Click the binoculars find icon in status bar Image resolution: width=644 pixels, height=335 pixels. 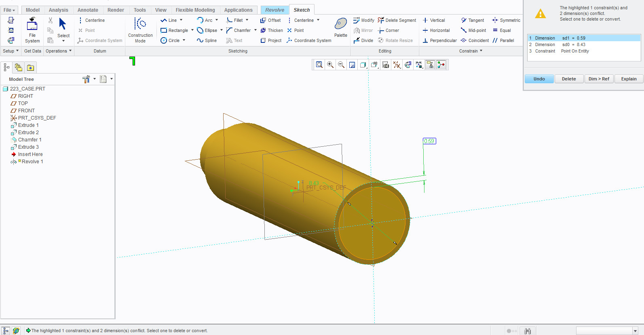528,331
